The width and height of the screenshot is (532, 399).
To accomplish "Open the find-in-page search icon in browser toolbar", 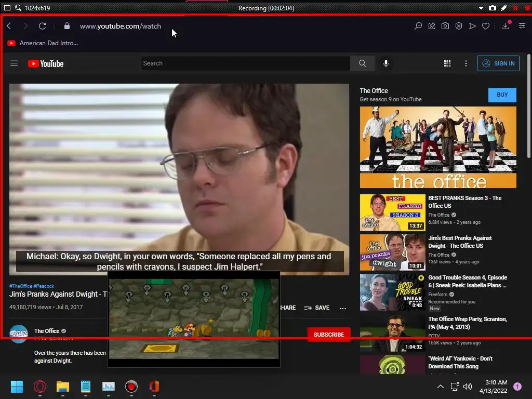I will (x=418, y=26).
